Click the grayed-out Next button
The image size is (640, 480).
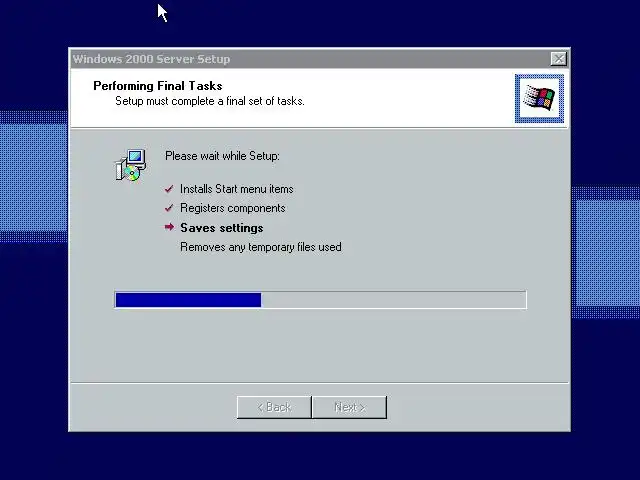pyautogui.click(x=349, y=407)
